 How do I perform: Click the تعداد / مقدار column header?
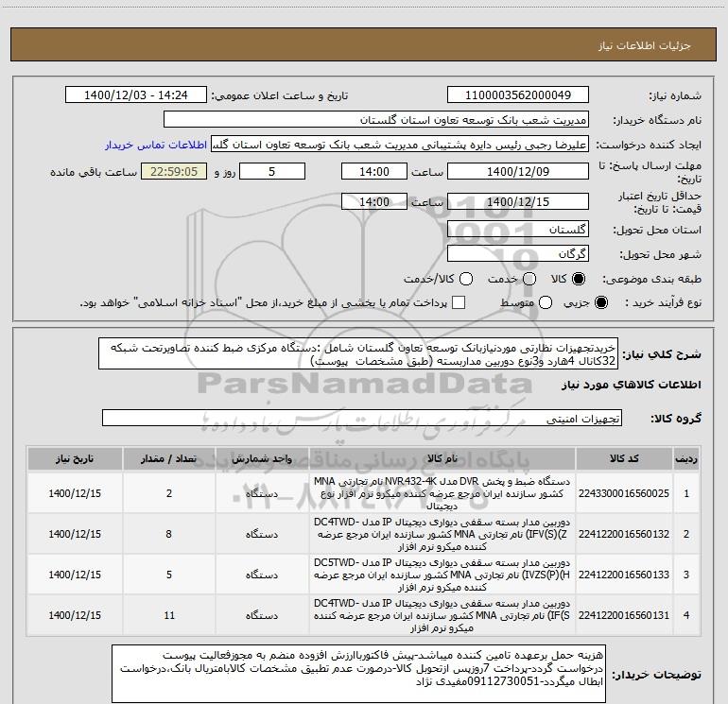169,459
